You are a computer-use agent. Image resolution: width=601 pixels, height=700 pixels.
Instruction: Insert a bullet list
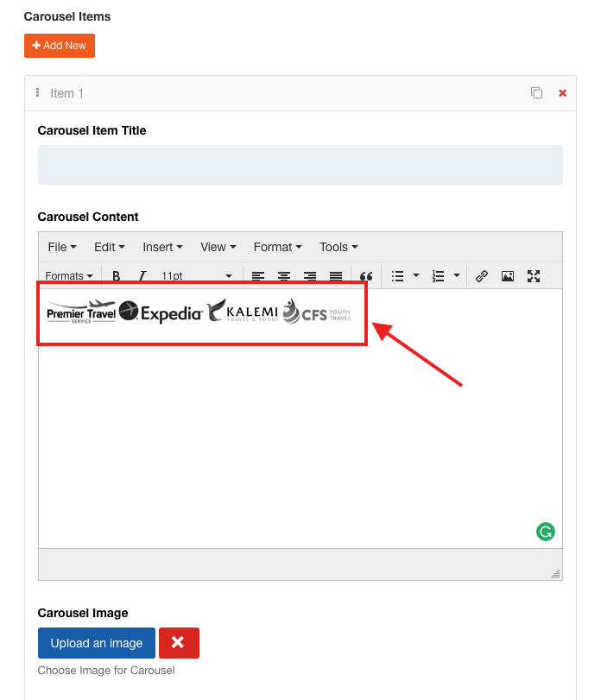coord(397,276)
